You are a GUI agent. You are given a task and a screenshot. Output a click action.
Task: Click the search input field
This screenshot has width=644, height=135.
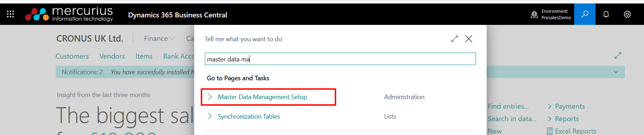pyautogui.click(x=340, y=59)
